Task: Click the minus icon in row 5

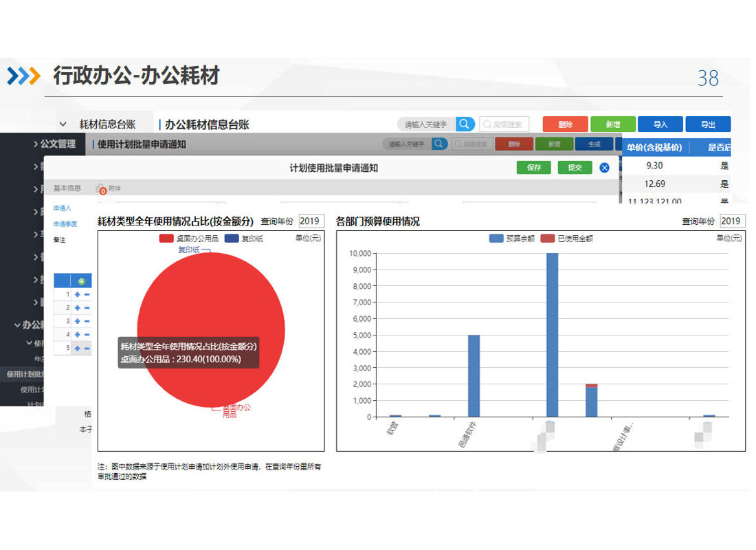Action: click(x=87, y=348)
